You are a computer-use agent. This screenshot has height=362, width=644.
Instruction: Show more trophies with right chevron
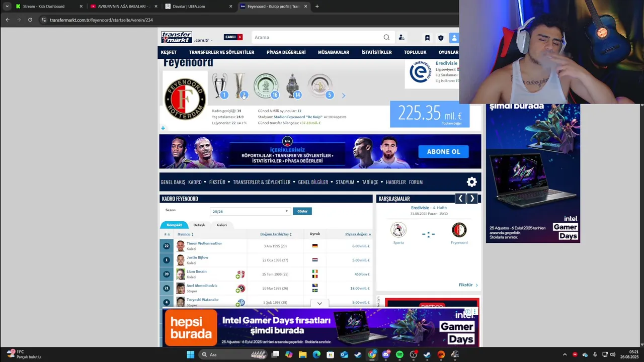point(344,95)
